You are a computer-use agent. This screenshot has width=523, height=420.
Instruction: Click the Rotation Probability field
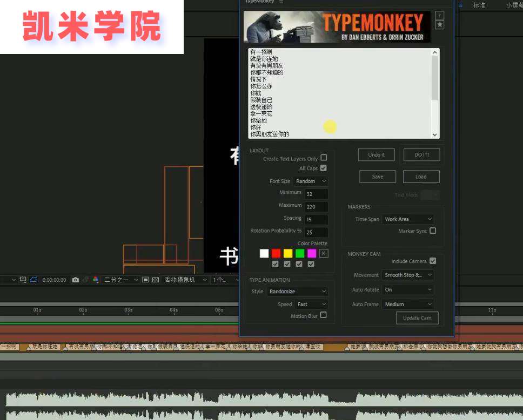(x=316, y=232)
